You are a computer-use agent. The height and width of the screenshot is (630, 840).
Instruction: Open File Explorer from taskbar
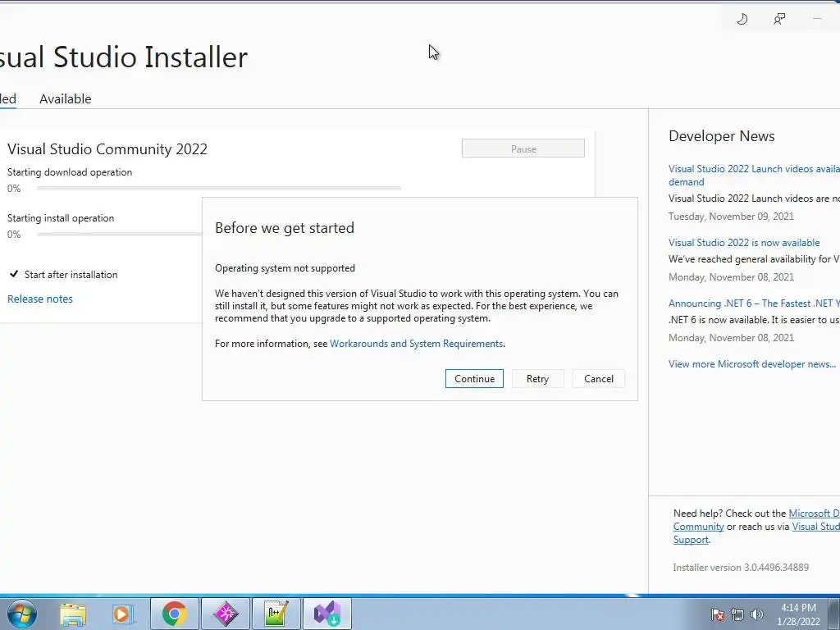pos(73,614)
